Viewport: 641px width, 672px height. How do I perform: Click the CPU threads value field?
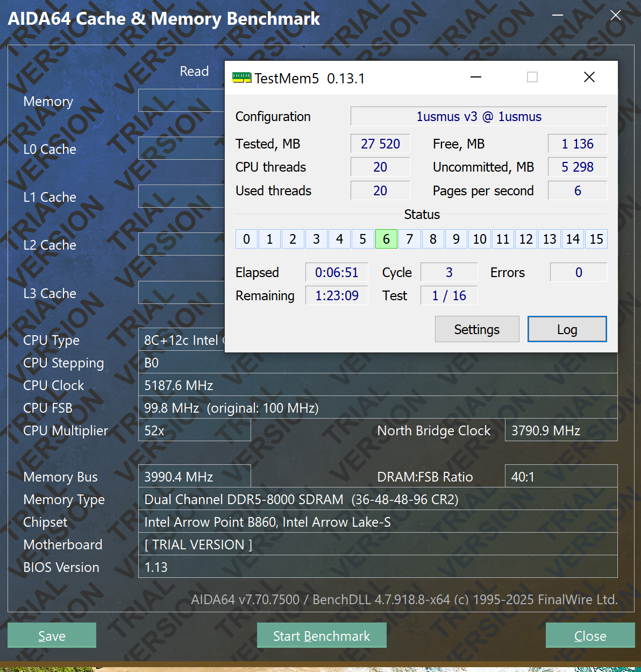(380, 167)
